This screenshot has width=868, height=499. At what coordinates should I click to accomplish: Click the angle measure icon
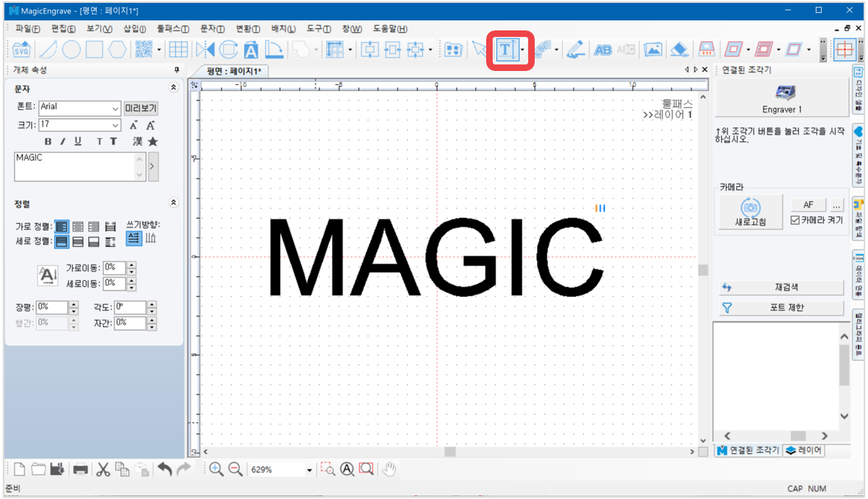(x=275, y=50)
